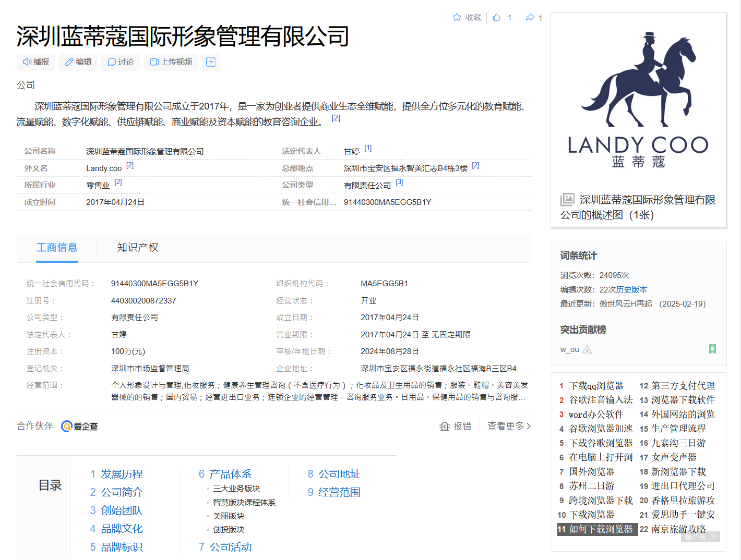This screenshot has width=741, height=560.
Task: Click the 谷歌浏览器加速 ad link
Action: click(x=601, y=429)
